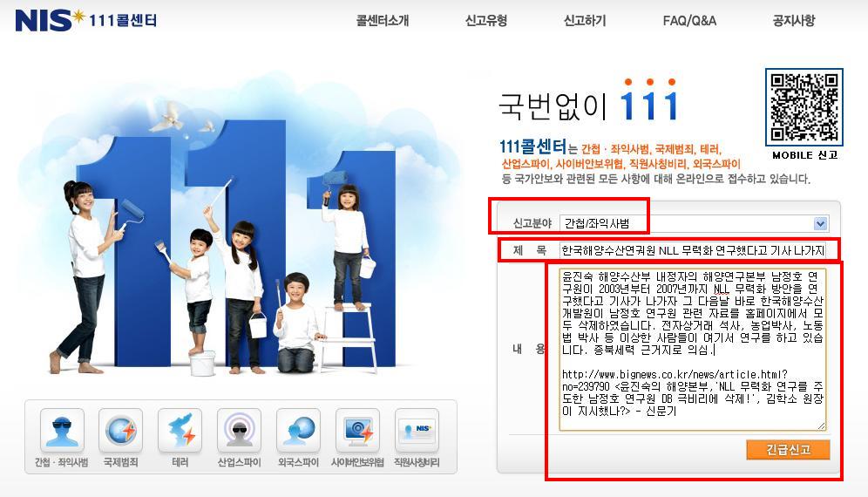Open the 간첩/좌익사범 combo box
Screen dimensions: 868x497
click(695, 223)
